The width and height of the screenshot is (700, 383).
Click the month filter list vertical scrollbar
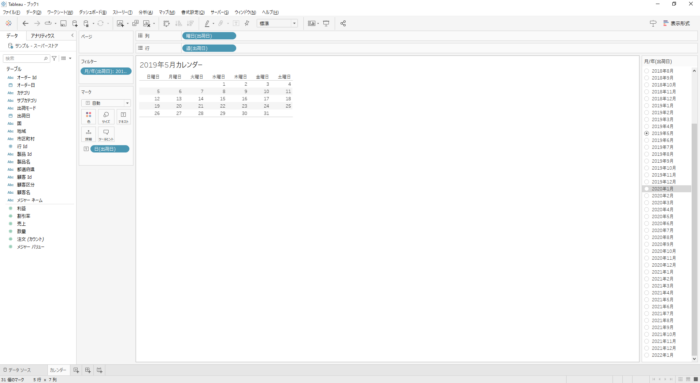click(x=694, y=214)
